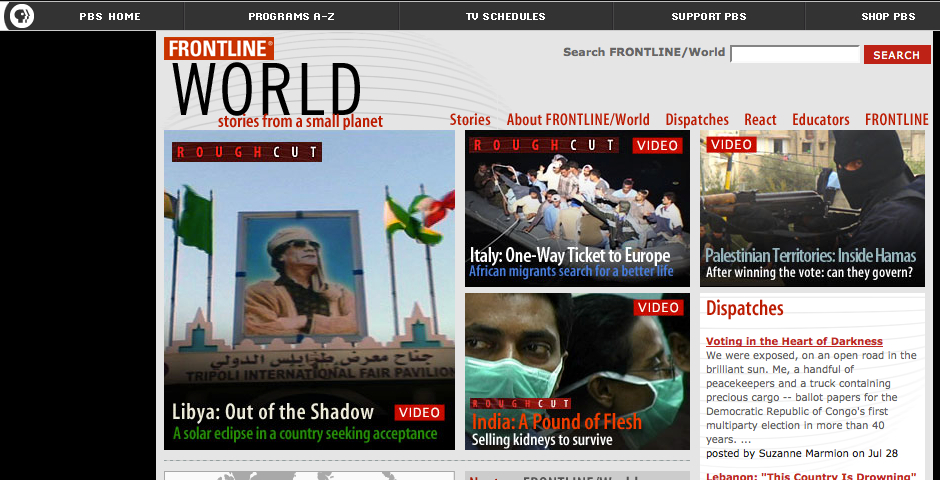The image size is (940, 480).
Task: Click VIDEO badge on Italy story
Action: (657, 146)
